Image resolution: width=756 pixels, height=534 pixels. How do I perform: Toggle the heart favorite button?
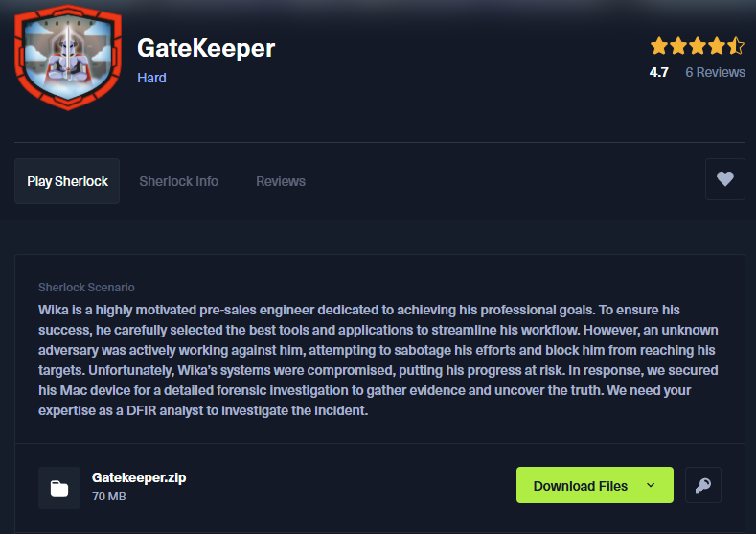pos(724,179)
